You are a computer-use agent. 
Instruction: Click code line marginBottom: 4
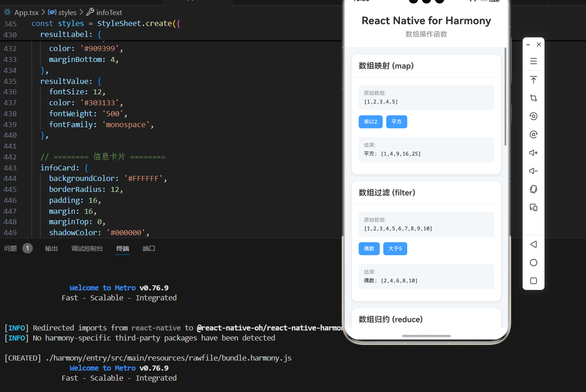coord(84,59)
